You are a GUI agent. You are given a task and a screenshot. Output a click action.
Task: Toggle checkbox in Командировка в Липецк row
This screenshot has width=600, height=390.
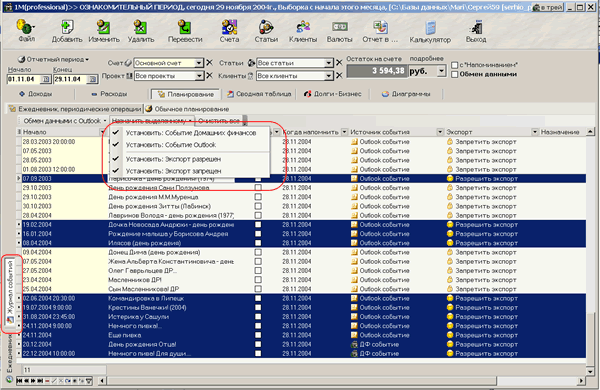pyautogui.click(x=258, y=298)
